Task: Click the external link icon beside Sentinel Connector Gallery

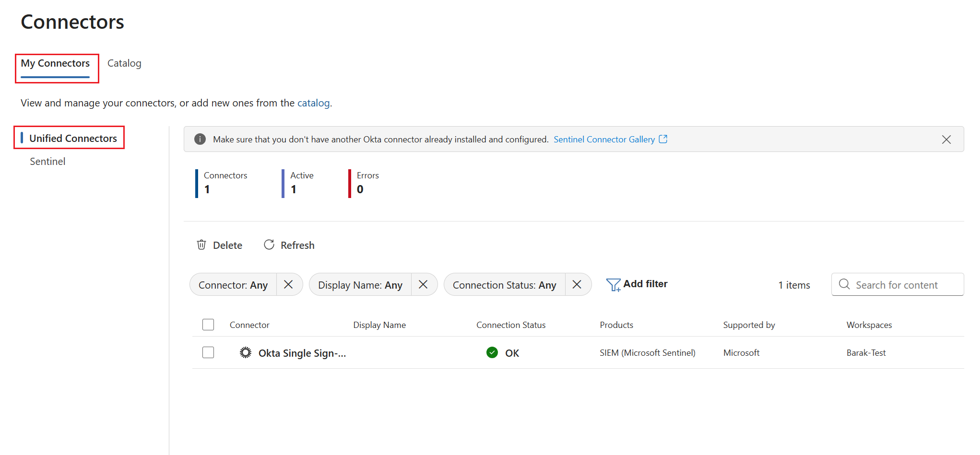Action: pos(663,139)
